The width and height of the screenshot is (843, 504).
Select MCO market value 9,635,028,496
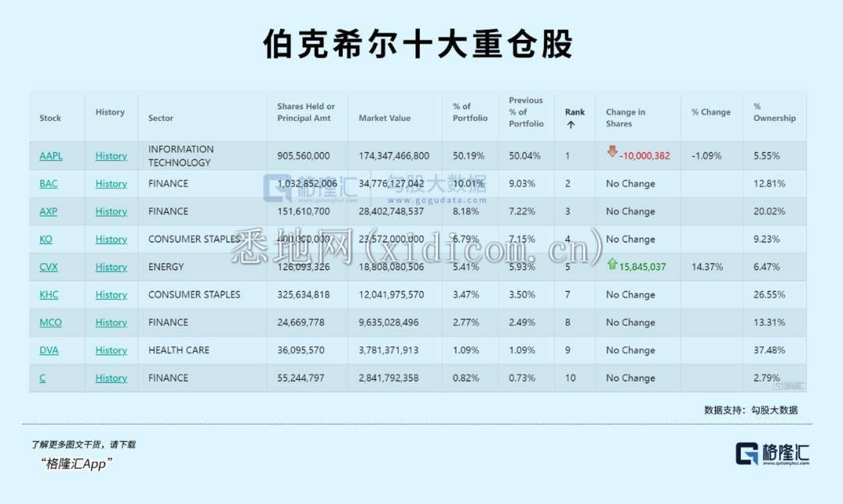(x=389, y=322)
